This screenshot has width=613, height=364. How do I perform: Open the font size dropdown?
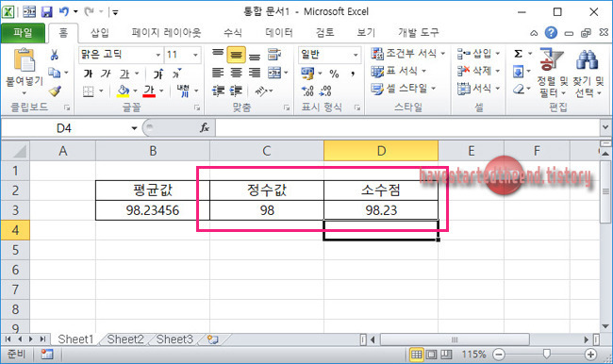coord(195,55)
